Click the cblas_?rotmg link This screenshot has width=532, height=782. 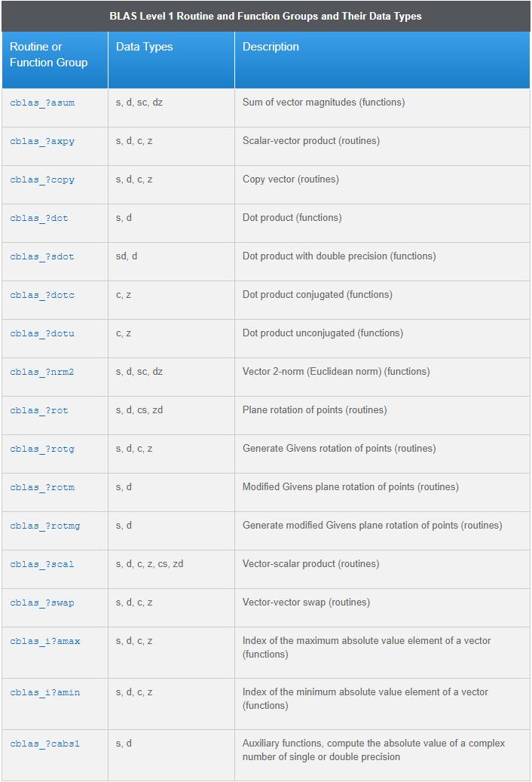45,526
